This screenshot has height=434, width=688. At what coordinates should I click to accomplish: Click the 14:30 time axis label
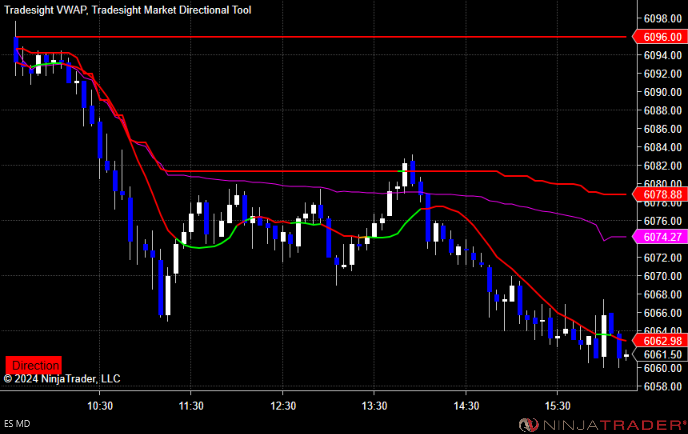[466, 406]
